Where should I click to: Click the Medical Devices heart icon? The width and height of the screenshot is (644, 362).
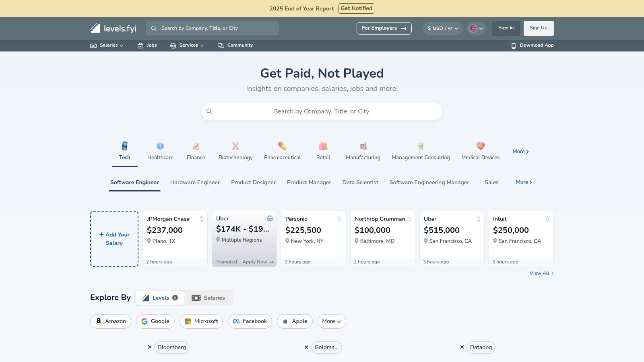(480, 146)
